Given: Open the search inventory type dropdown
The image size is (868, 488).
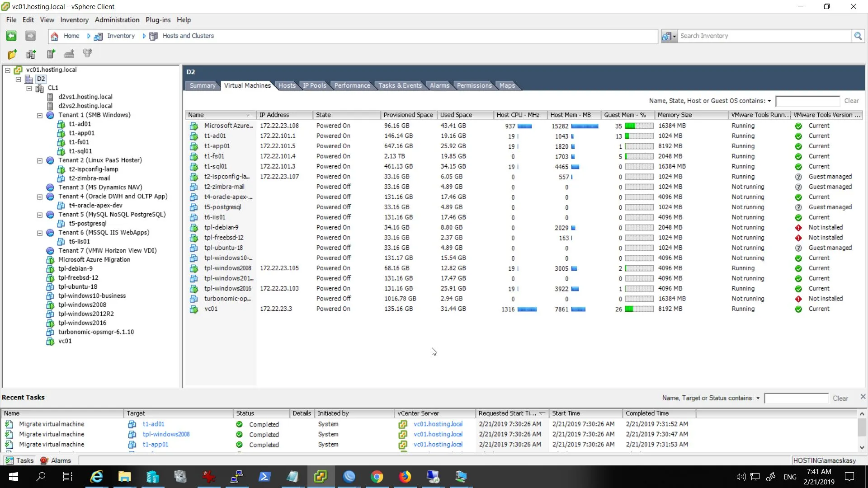Looking at the screenshot, I should pyautogui.click(x=669, y=36).
